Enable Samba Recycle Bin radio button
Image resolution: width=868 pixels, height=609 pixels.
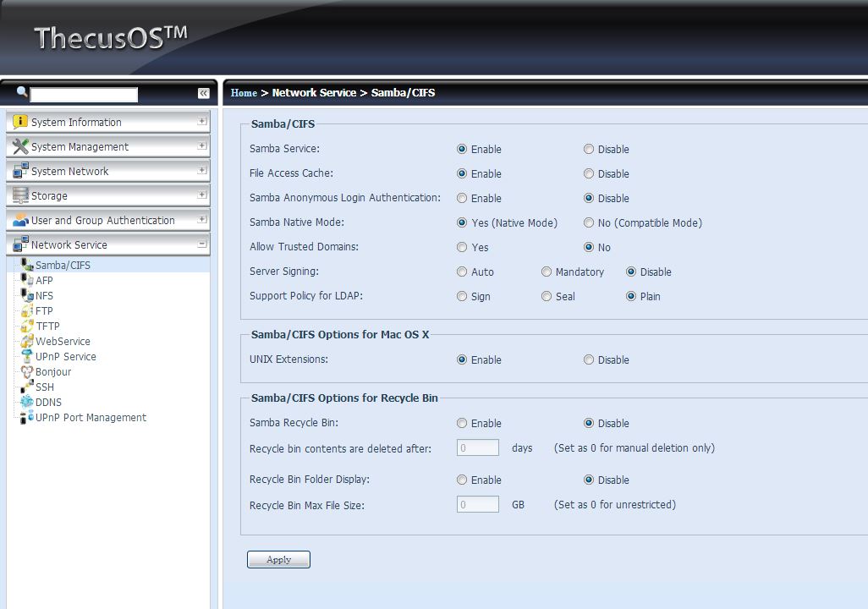(462, 424)
